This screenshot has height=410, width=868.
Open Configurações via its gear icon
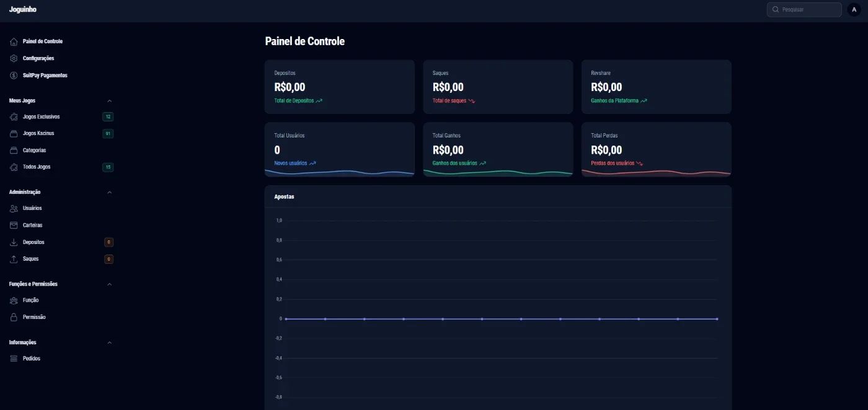coord(14,58)
